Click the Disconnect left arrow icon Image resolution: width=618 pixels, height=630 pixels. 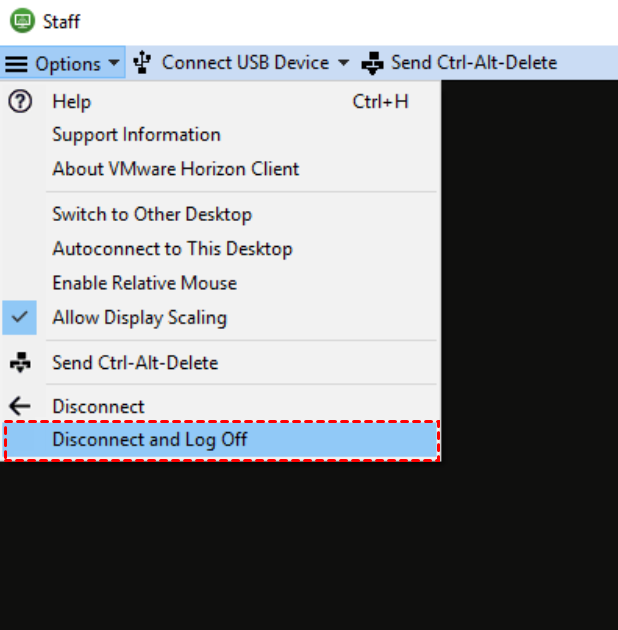[20, 407]
